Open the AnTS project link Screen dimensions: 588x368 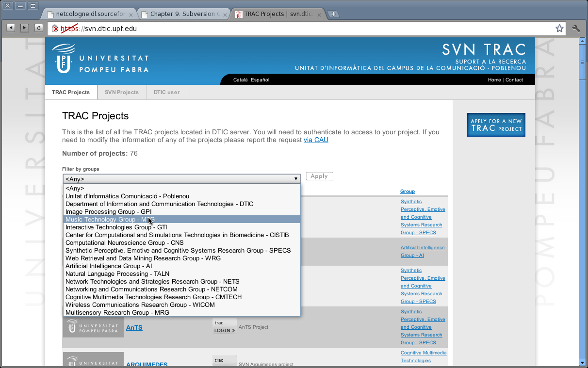pyautogui.click(x=134, y=328)
